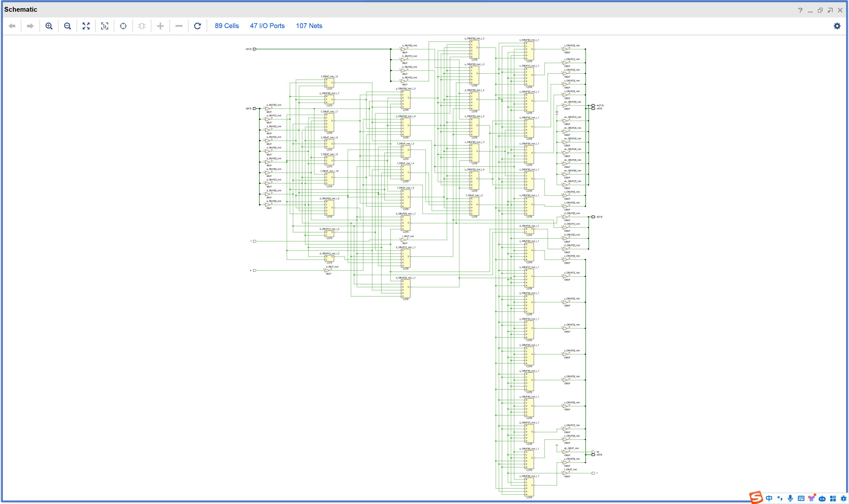The height and width of the screenshot is (504, 849).
Task: Zoom out of the schematic
Action: click(68, 26)
